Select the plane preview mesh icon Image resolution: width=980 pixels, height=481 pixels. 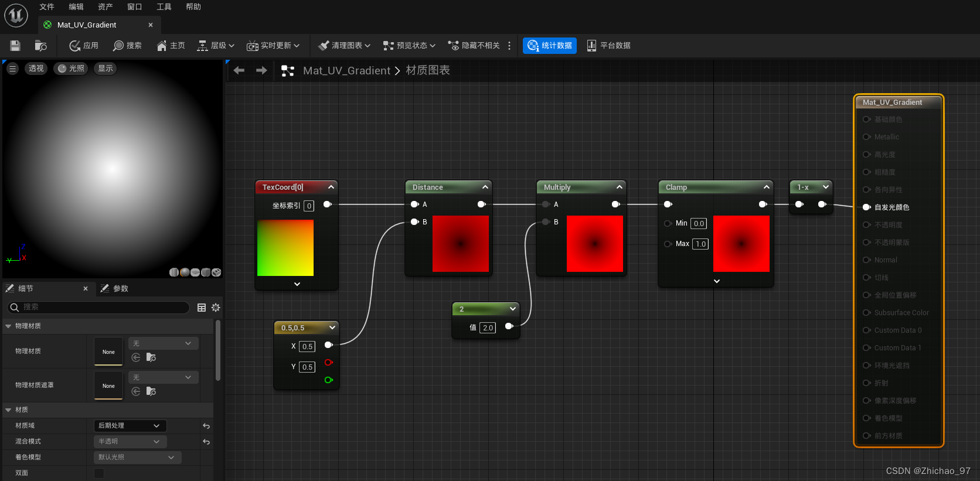point(195,272)
